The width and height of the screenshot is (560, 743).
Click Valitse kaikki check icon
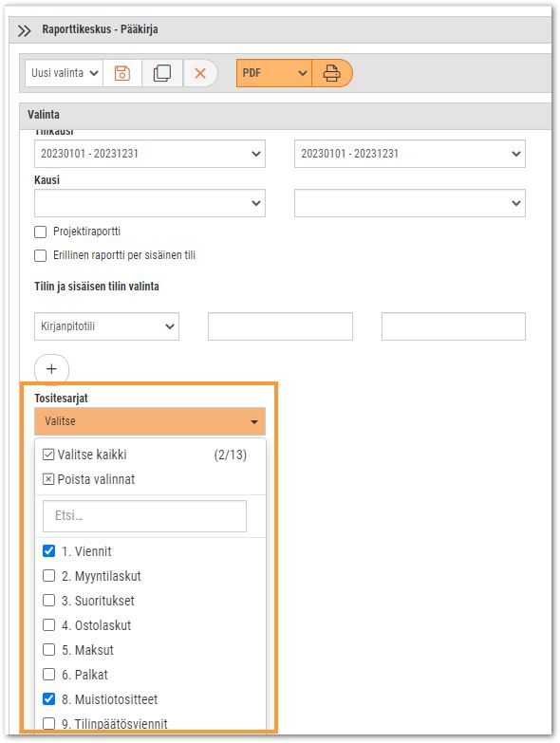(48, 455)
